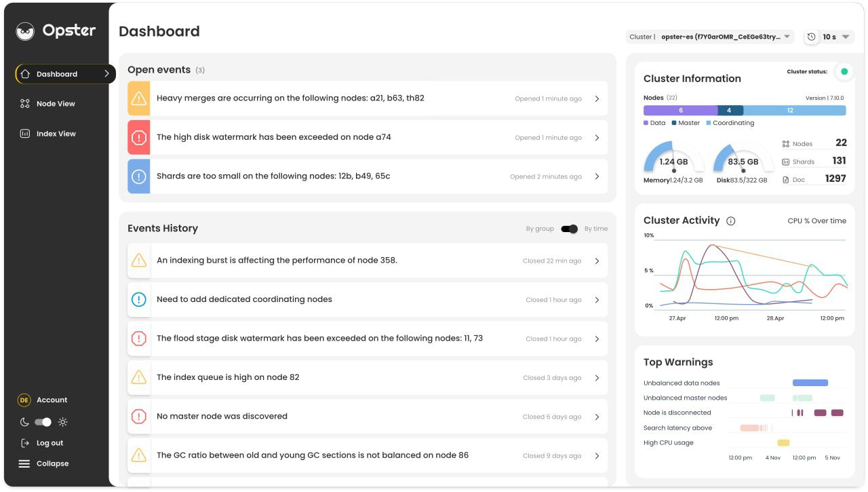Change the 10s refresh interval dropdown

pyautogui.click(x=834, y=37)
